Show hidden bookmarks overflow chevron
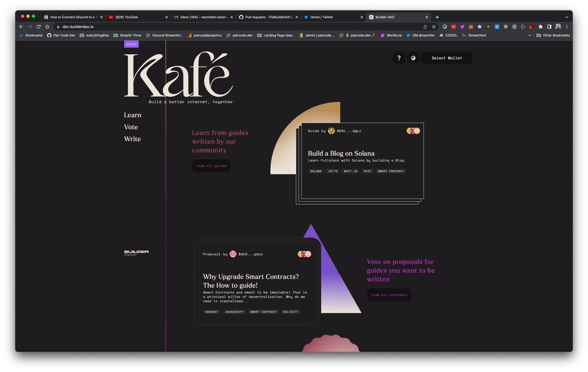The height and width of the screenshot is (372, 588). pyautogui.click(x=530, y=35)
